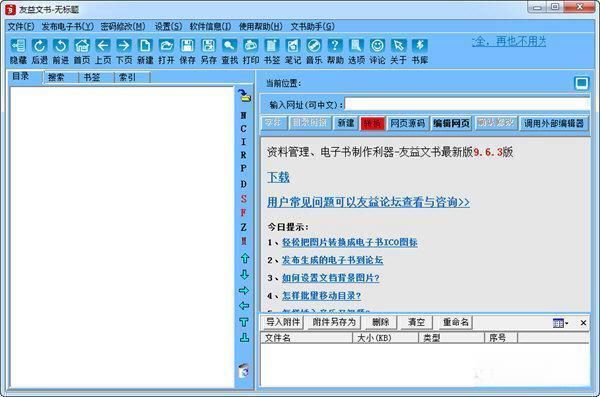Click the 输入网址 URL input field

[x=466, y=104]
